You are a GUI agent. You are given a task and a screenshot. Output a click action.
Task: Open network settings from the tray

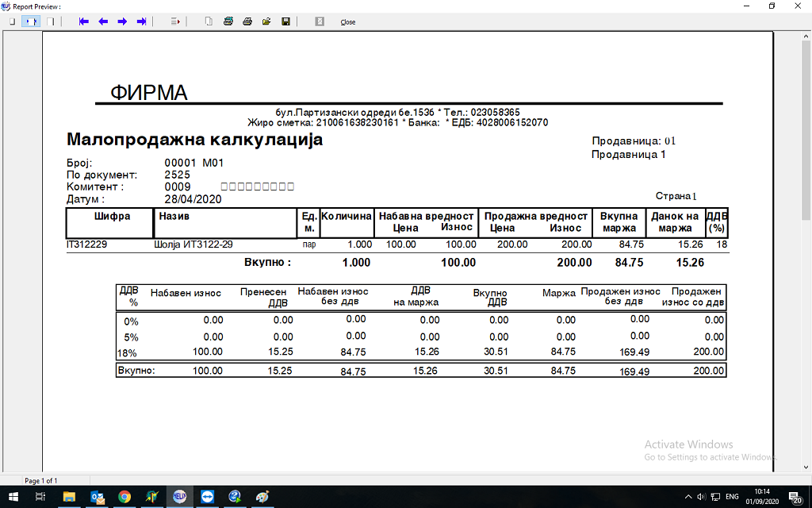716,497
